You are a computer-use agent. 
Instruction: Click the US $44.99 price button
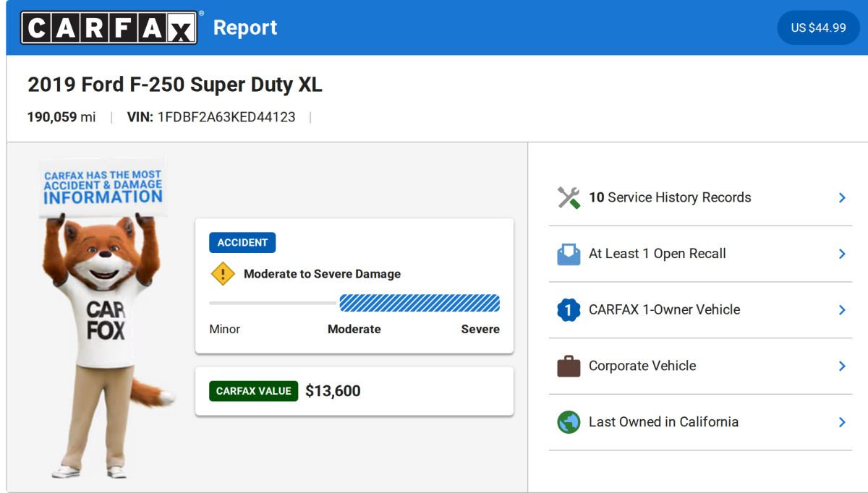point(818,27)
